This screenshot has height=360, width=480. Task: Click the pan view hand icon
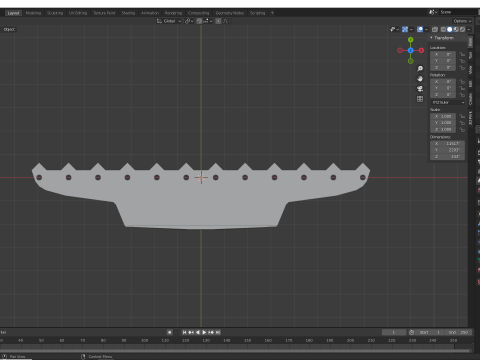pos(420,79)
